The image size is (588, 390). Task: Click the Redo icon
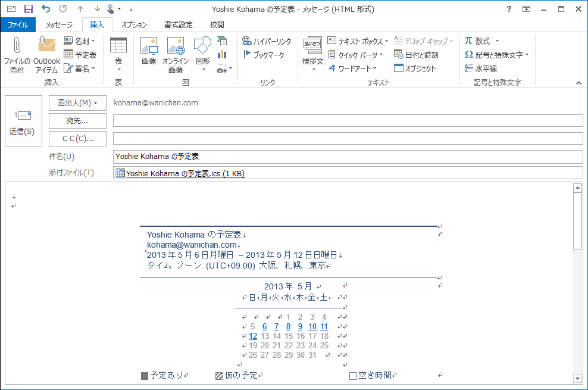point(63,8)
